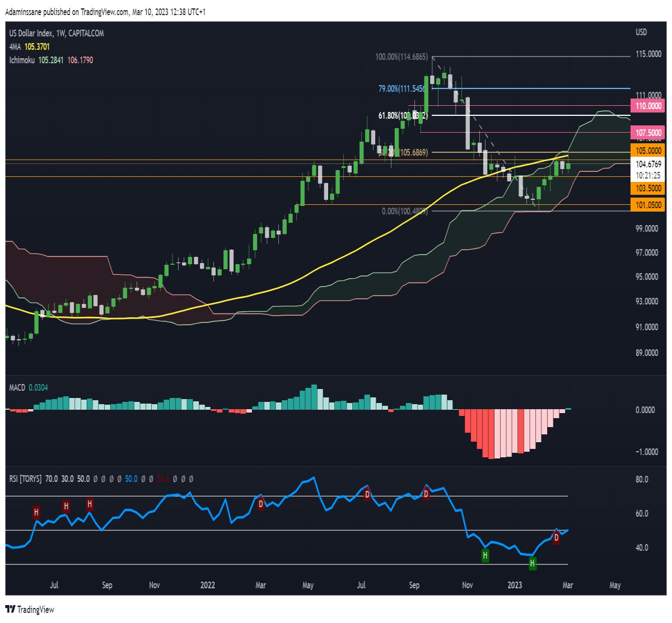Select the orange 103.5000 price label
Viewport: 672px width, 623px height.
(648, 189)
